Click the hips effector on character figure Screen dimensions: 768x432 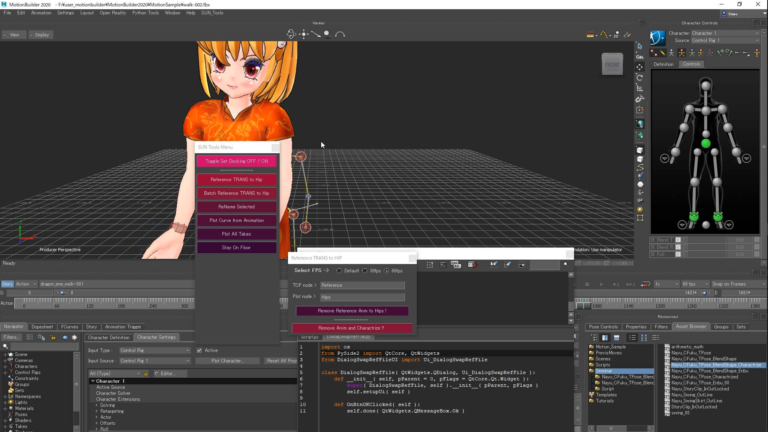pos(705,145)
